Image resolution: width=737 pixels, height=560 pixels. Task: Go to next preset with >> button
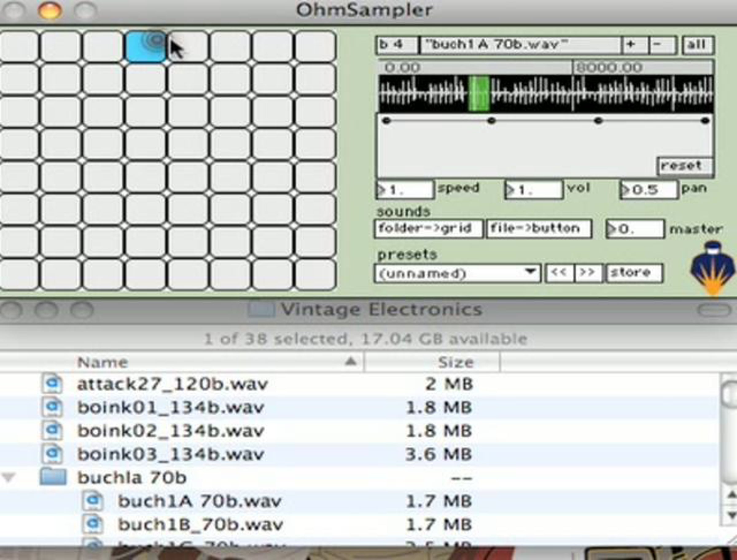pyautogui.click(x=588, y=273)
